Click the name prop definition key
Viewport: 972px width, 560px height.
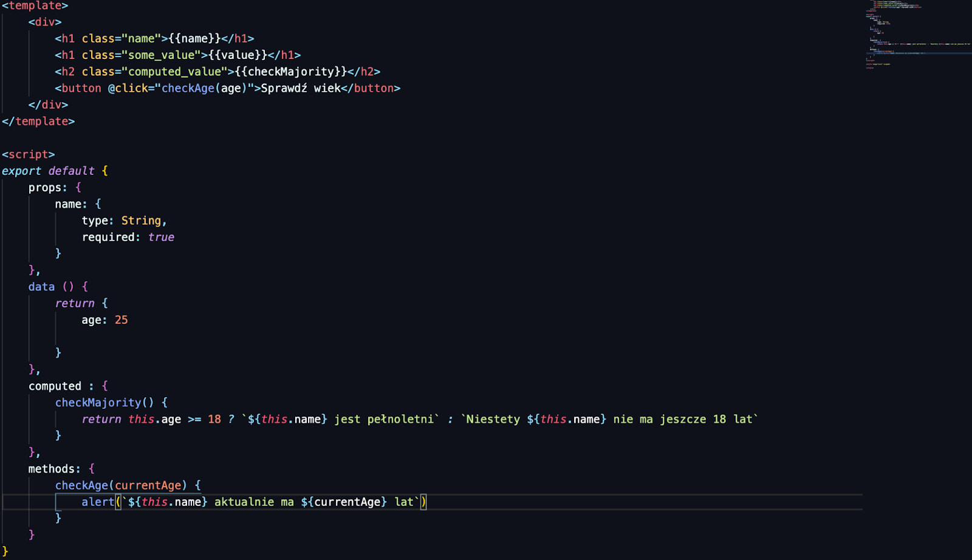pos(68,204)
